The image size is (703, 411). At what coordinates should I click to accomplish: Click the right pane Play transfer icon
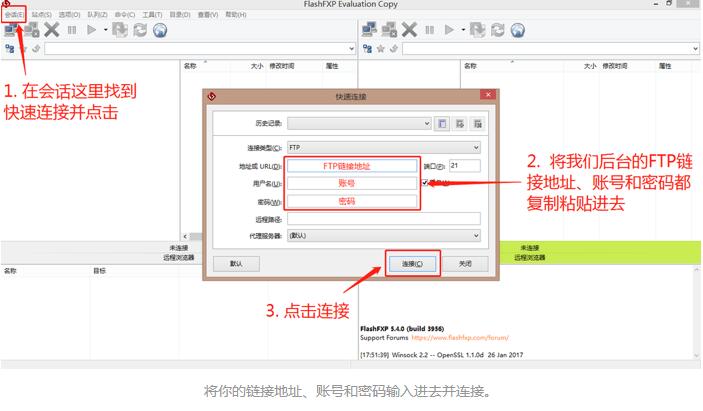(x=449, y=30)
